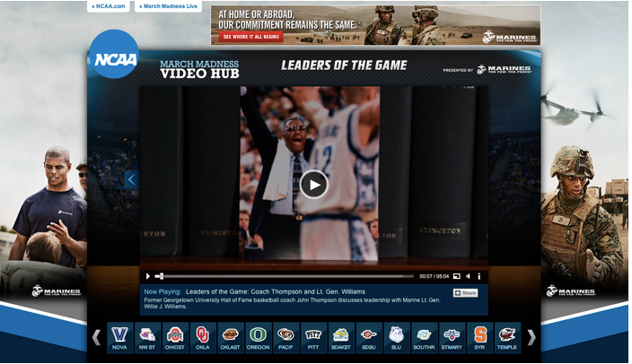Image resolution: width=632 pixels, height=364 pixels.
Task: Click the 00:07 / 05:04 time display
Action: (x=434, y=276)
